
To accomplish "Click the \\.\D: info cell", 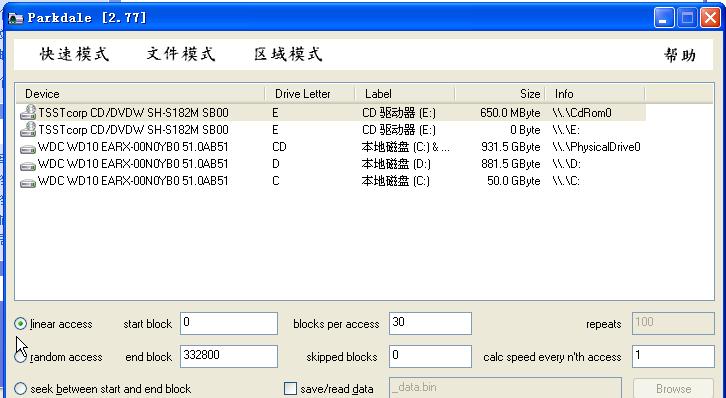I will click(566, 164).
